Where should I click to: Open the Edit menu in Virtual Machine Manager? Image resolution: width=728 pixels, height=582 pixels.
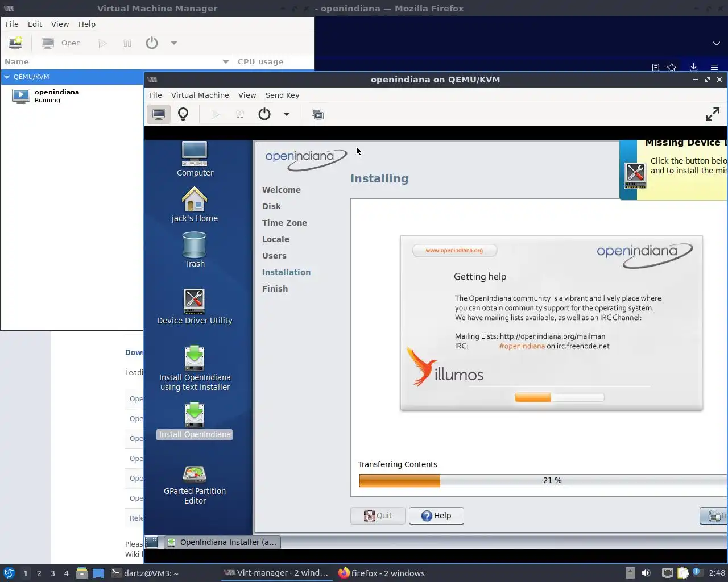[35, 24]
